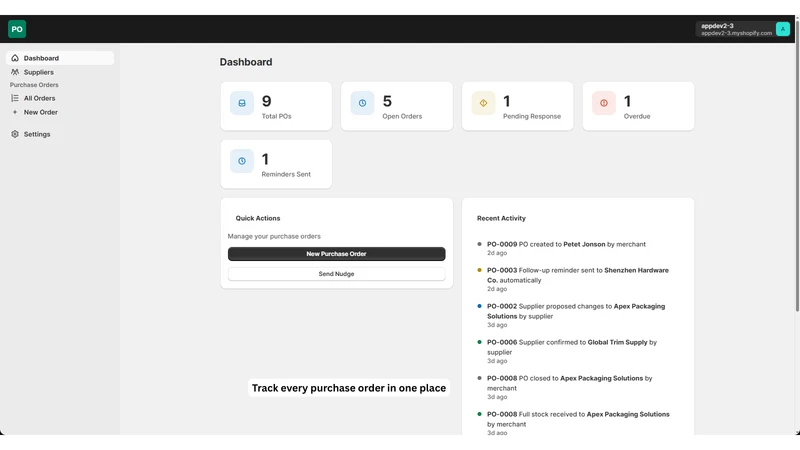Select New Order in the sidebar
This screenshot has height=450, width=800.
pyautogui.click(x=60, y=112)
